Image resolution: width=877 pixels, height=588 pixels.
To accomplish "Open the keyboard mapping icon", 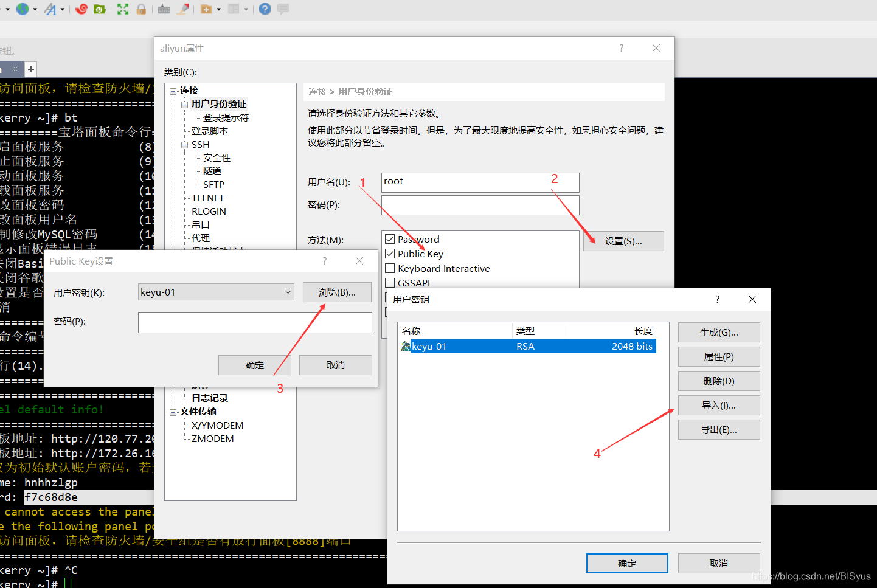I will tap(164, 9).
